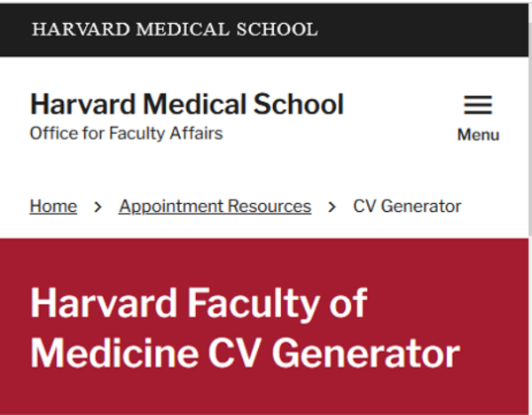Go to the Home breadcrumb link
532x415 pixels.
pyautogui.click(x=53, y=207)
